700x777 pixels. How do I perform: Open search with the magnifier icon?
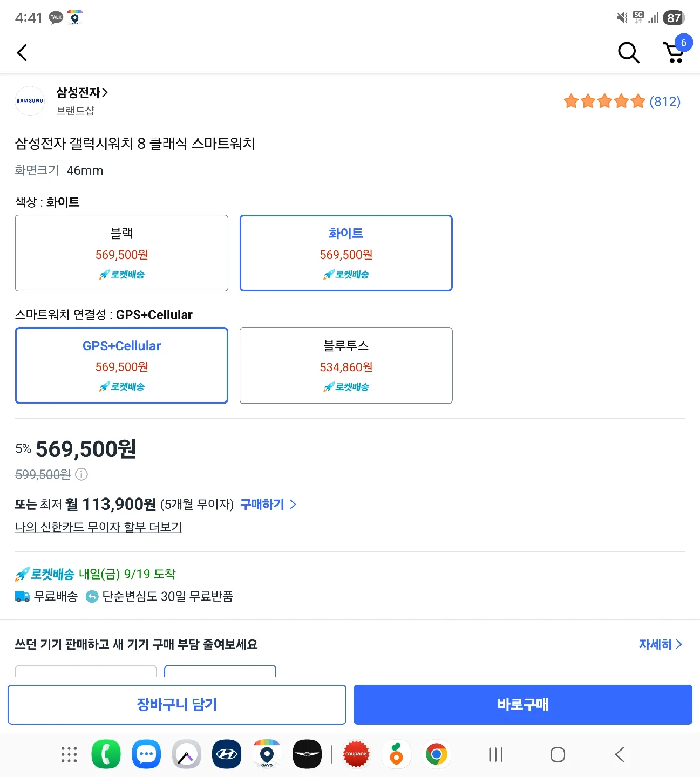[628, 53]
